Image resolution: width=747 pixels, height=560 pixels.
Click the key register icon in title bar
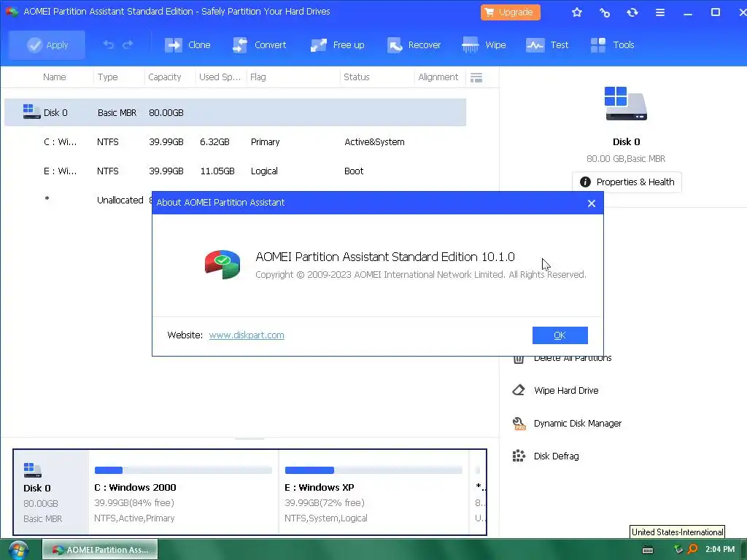click(605, 12)
